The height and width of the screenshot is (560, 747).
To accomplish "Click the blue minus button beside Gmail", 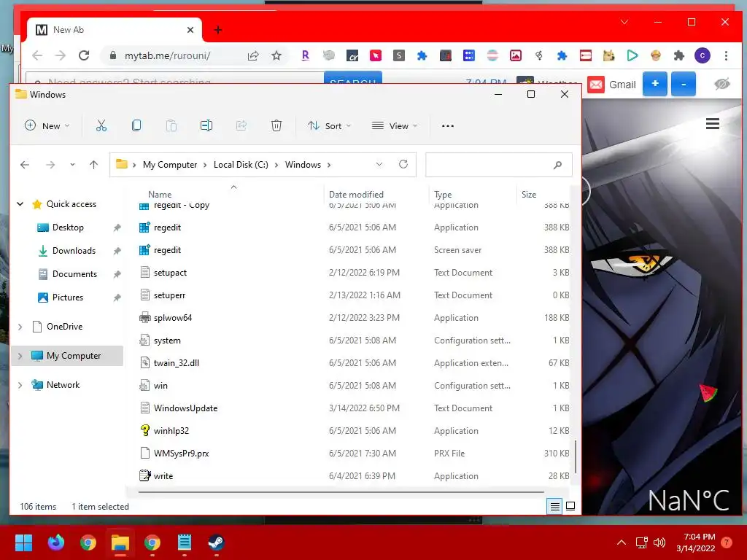I will pos(683,84).
